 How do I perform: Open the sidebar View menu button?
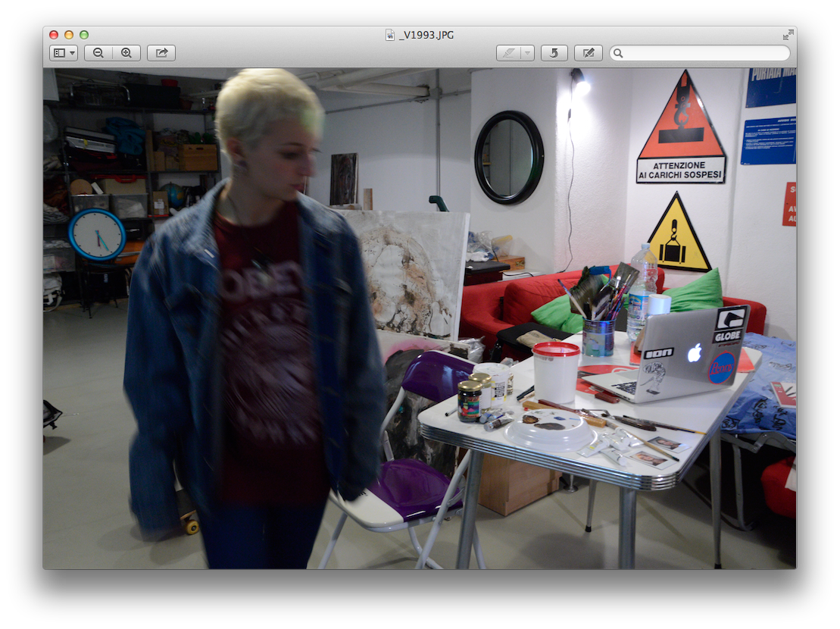coord(64,53)
